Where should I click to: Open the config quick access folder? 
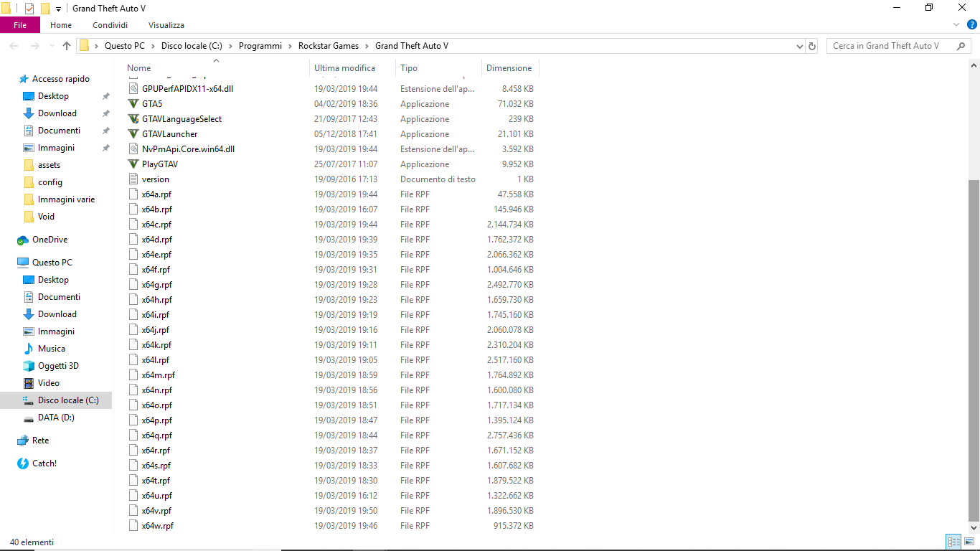(x=50, y=182)
